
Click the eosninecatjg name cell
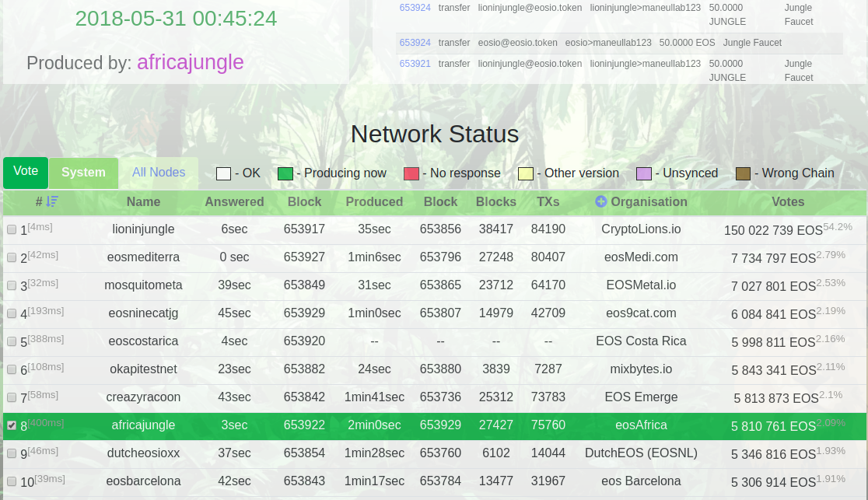pyautogui.click(x=143, y=313)
